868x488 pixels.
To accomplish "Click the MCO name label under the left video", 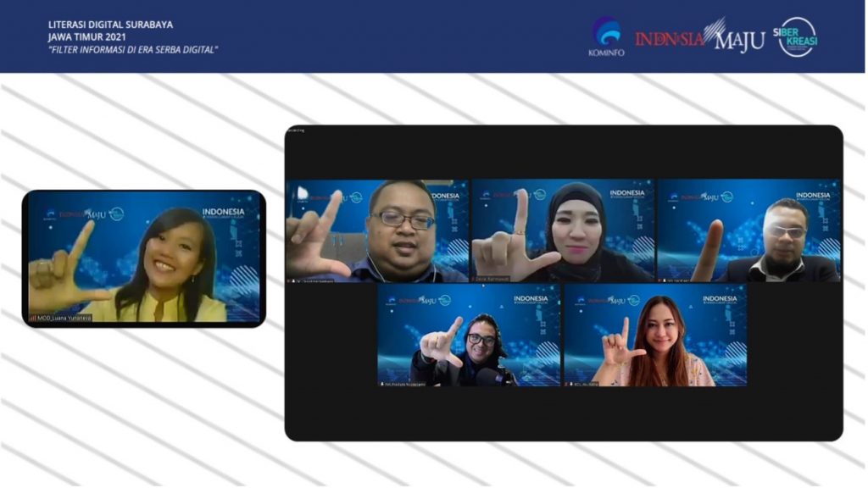I will pos(64,318).
